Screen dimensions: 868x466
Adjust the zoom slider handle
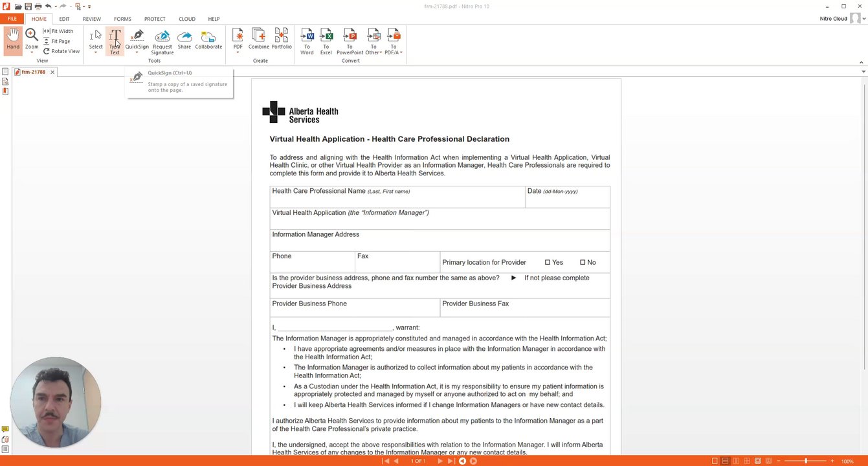click(x=806, y=461)
